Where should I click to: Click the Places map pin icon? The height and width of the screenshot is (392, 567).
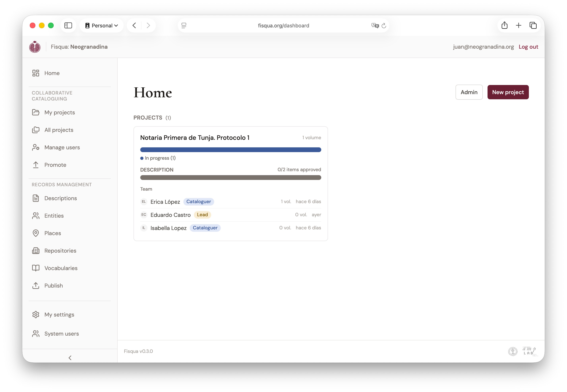pos(36,233)
